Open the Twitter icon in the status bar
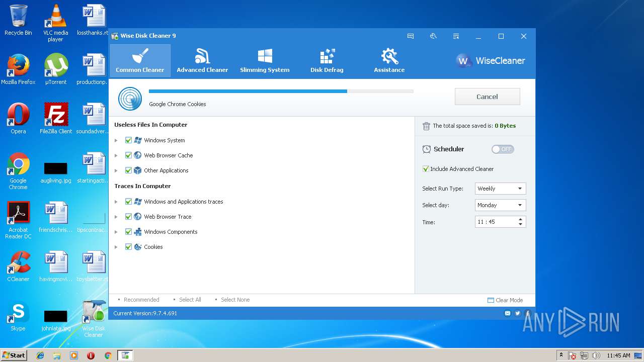 tap(518, 313)
